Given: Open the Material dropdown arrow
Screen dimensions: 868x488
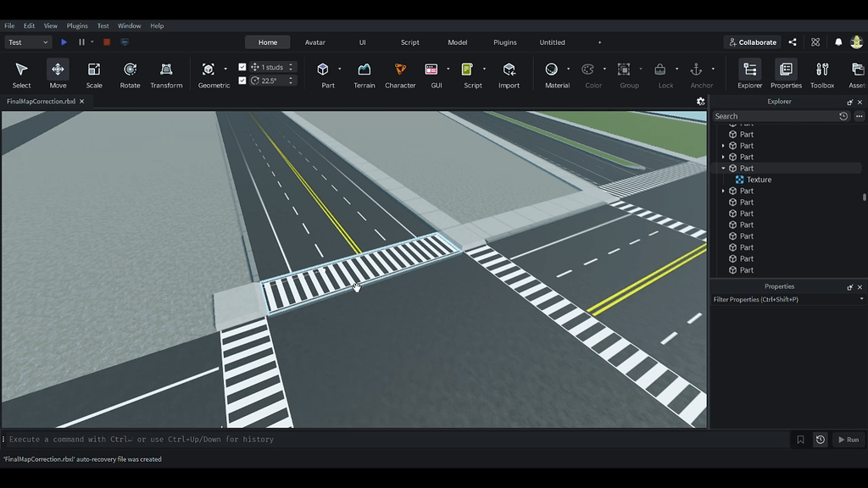Looking at the screenshot, I should (x=569, y=69).
